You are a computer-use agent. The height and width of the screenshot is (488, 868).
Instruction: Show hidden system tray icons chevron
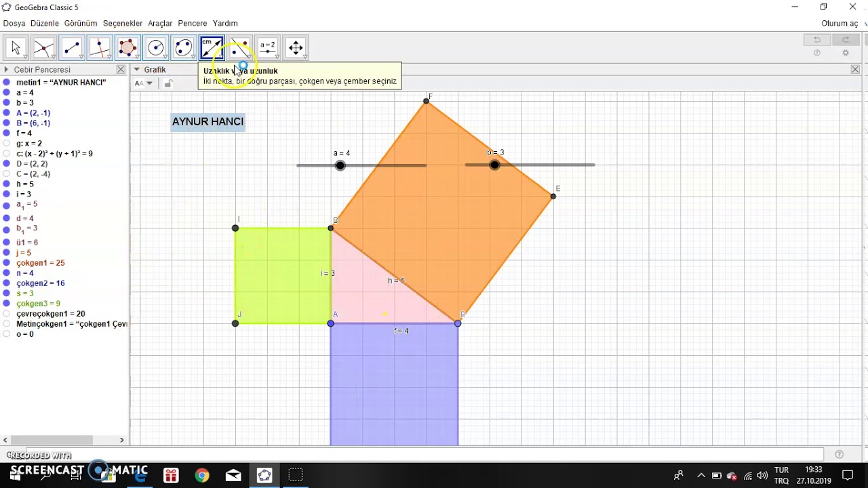point(701,475)
